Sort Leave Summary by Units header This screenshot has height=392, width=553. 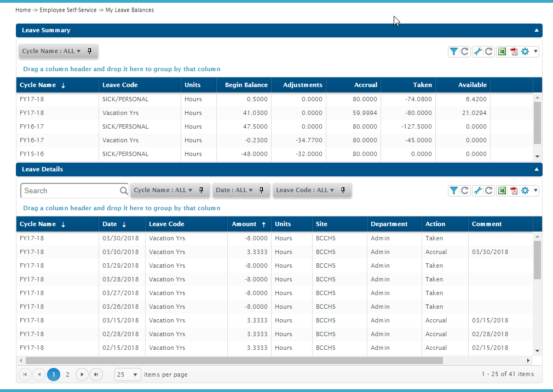(x=199, y=85)
